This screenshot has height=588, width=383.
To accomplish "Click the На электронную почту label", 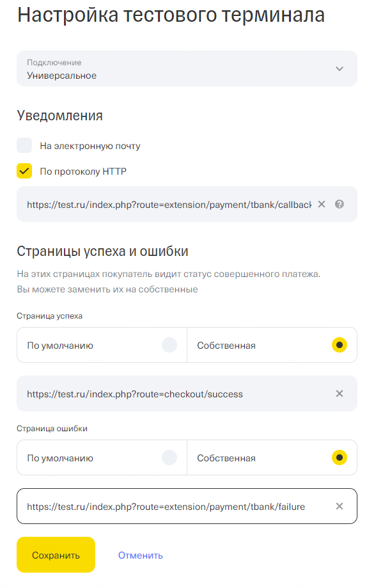I will point(90,146).
